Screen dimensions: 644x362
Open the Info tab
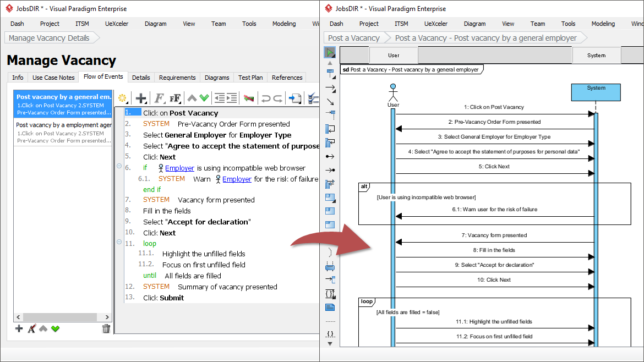point(18,78)
